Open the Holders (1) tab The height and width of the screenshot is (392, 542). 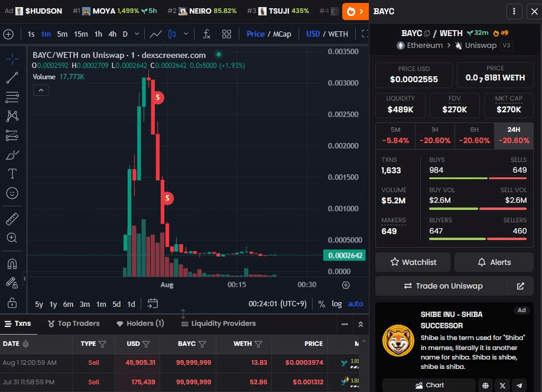pyautogui.click(x=140, y=323)
